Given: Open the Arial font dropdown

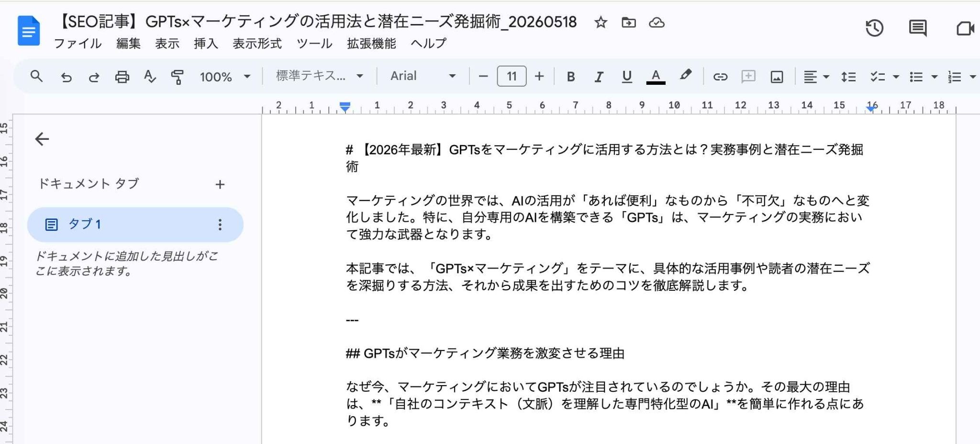Looking at the screenshot, I should 423,76.
